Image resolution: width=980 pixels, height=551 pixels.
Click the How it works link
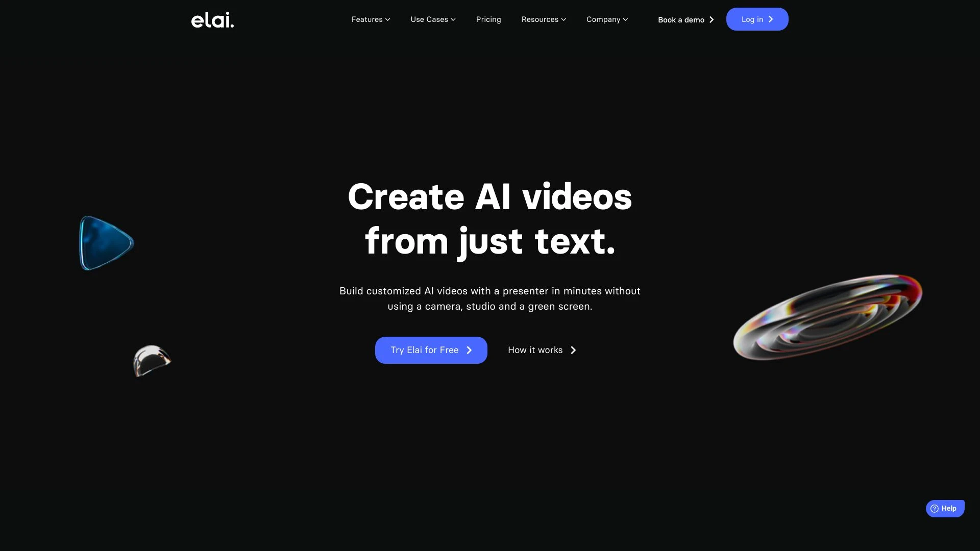coord(543,350)
